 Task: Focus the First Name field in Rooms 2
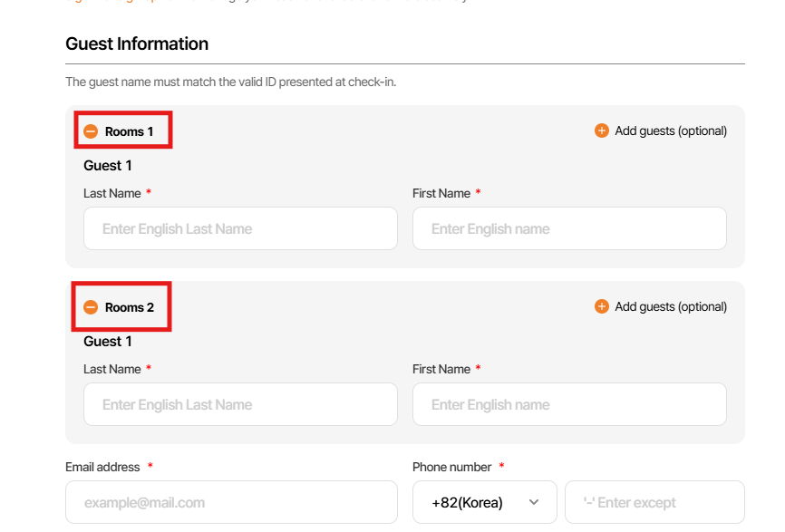(569, 404)
